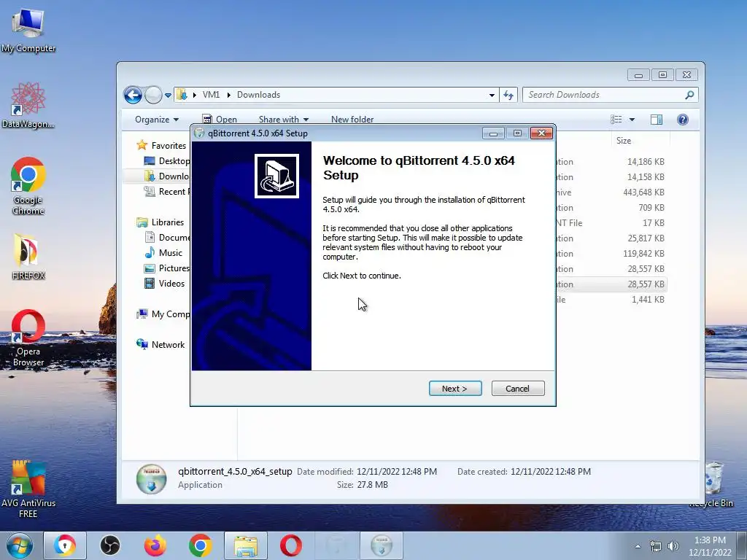Select the 443,648 KB file row
Image resolution: width=747 pixels, height=560 pixels.
click(x=611, y=192)
